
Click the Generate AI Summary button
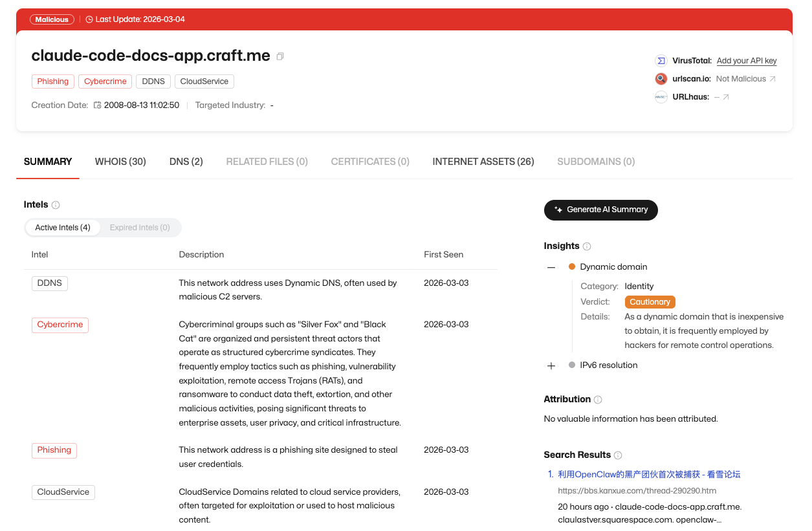(600, 210)
